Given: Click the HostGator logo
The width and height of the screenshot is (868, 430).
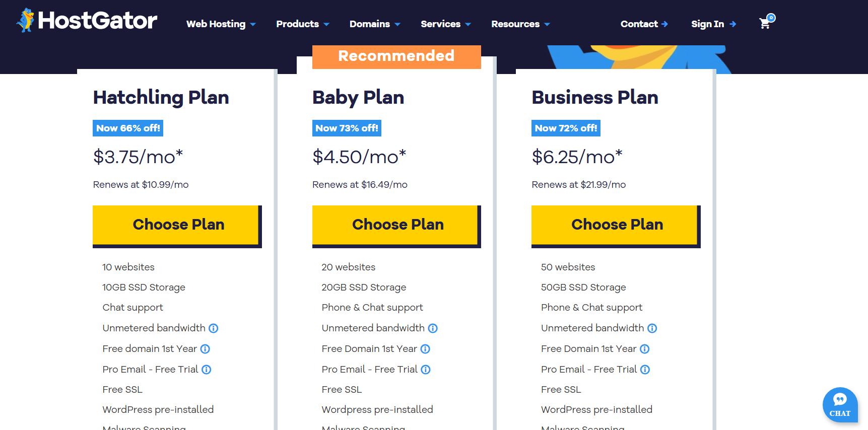Looking at the screenshot, I should (x=87, y=21).
